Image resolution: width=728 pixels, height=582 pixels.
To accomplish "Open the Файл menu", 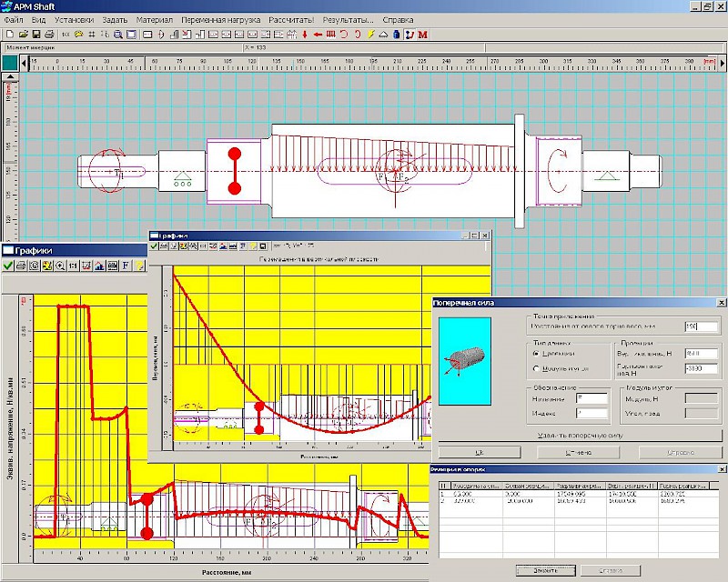I will click(x=14, y=20).
